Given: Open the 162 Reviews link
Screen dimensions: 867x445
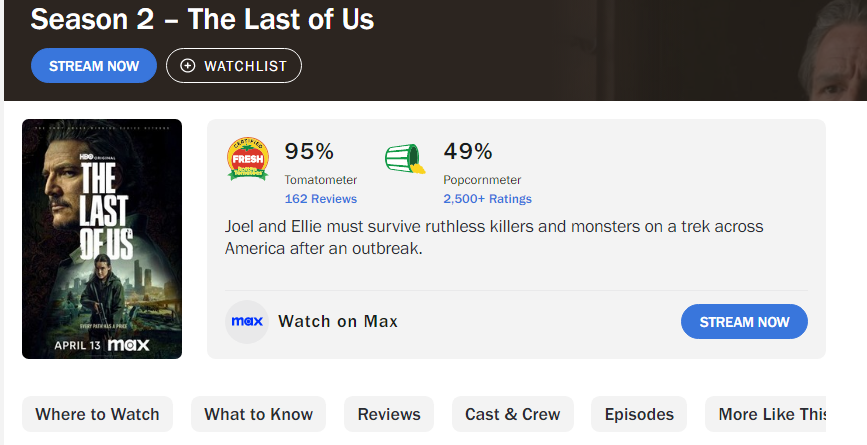Looking at the screenshot, I should (320, 199).
